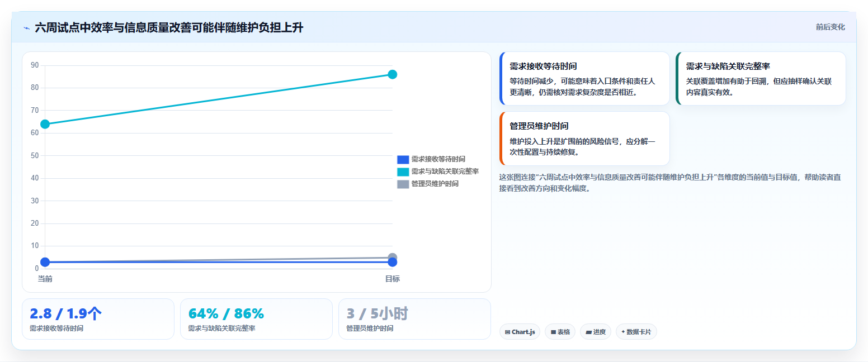The height and width of the screenshot is (362, 868).
Task: Click the sparkle icon in 数据卡片 tag
Action: point(623,332)
